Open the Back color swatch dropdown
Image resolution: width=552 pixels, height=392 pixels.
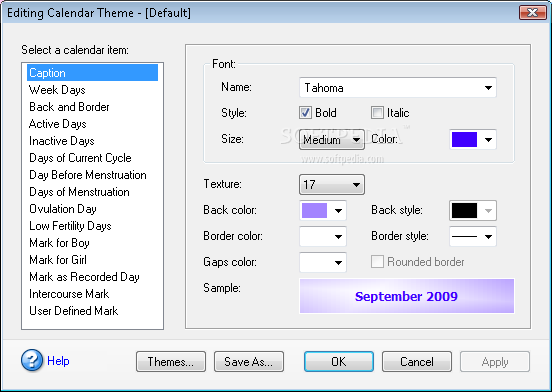(323, 210)
